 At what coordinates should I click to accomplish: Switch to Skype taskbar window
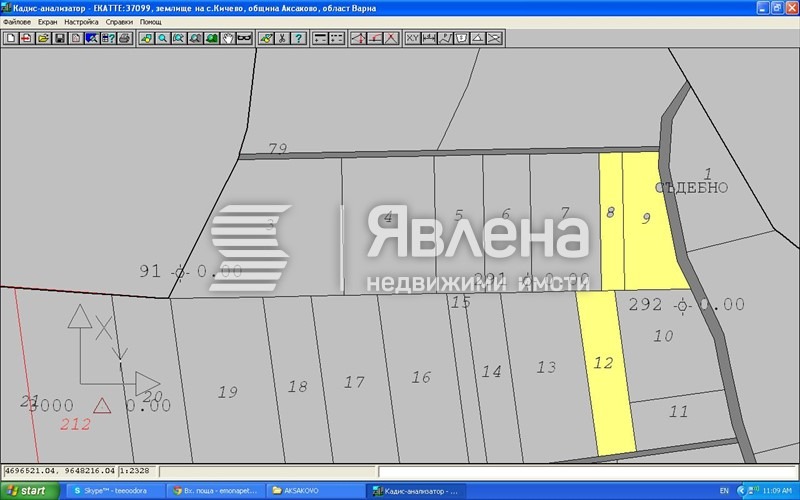[x=112, y=491]
